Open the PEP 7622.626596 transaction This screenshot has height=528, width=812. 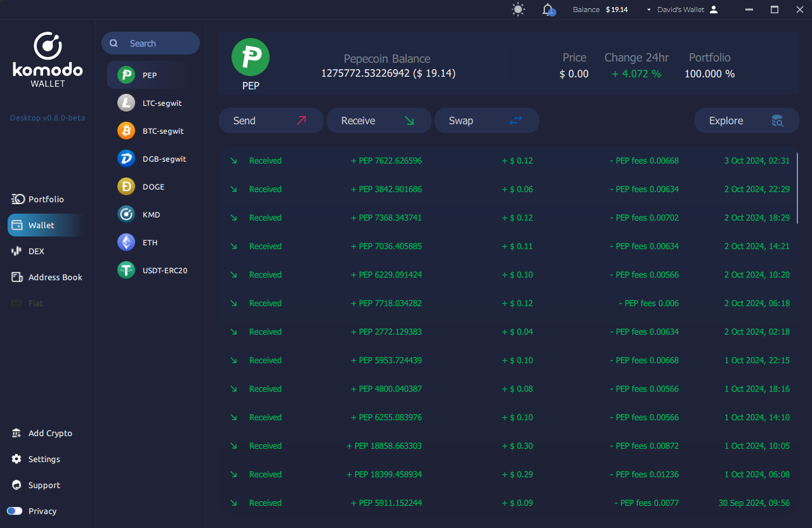point(509,160)
